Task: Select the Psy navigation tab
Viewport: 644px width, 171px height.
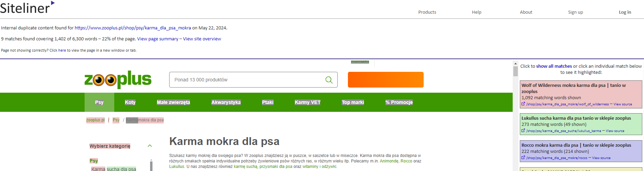Action: pyautogui.click(x=99, y=102)
